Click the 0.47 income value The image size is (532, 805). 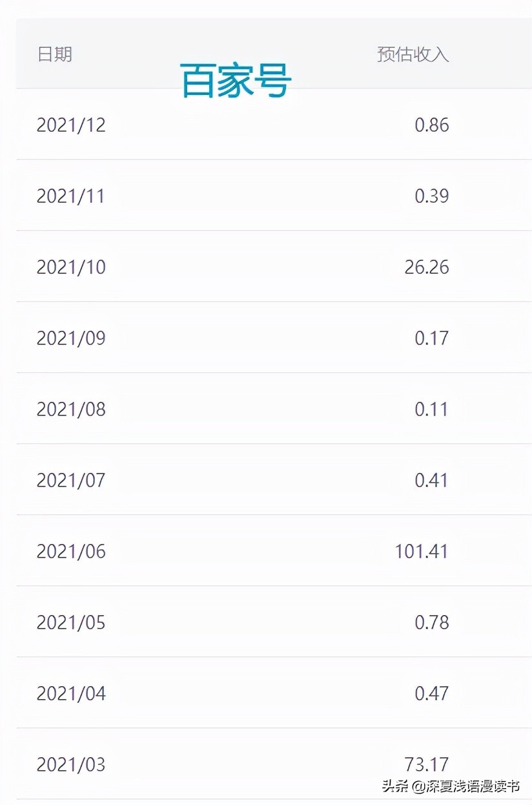431,693
